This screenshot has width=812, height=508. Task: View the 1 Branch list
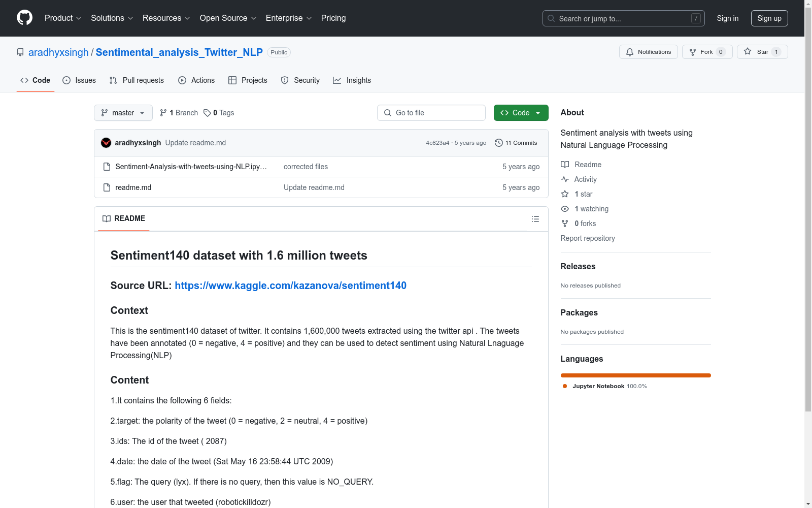click(x=179, y=113)
